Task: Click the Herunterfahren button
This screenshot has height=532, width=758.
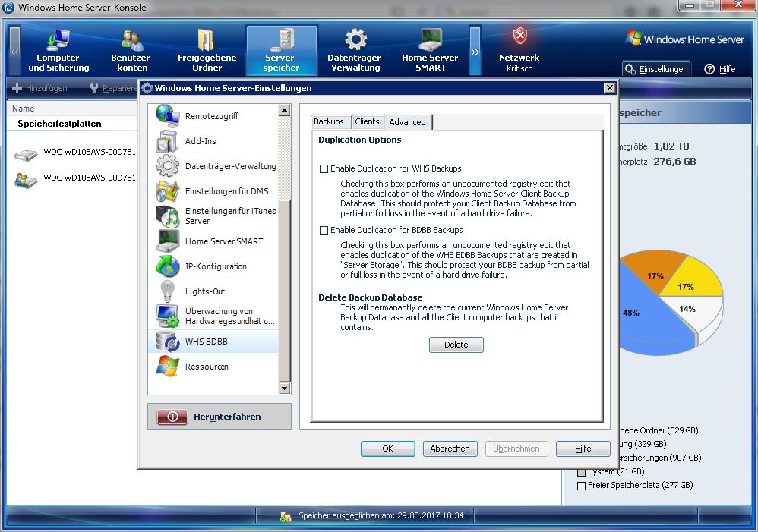Action: [220, 417]
